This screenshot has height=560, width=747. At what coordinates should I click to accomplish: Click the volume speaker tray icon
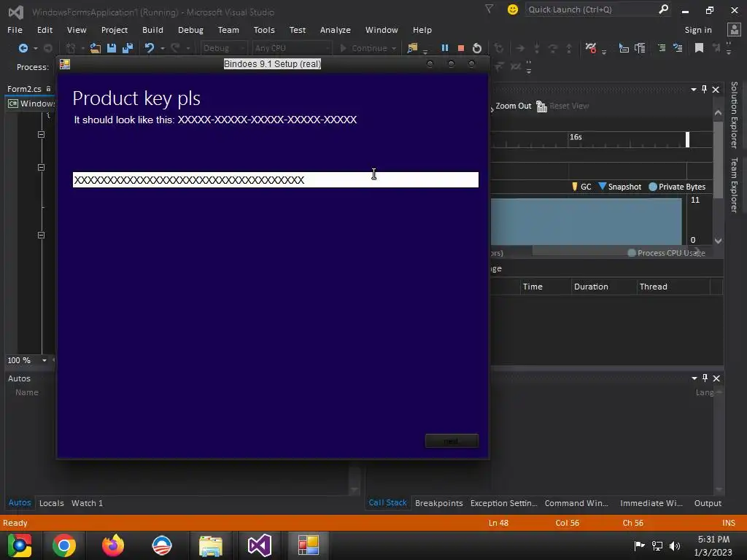675,546
